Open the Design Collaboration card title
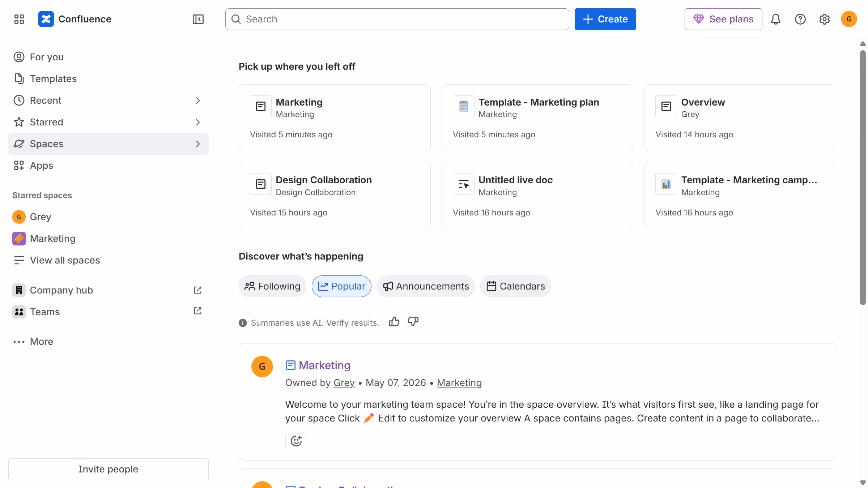 point(324,180)
